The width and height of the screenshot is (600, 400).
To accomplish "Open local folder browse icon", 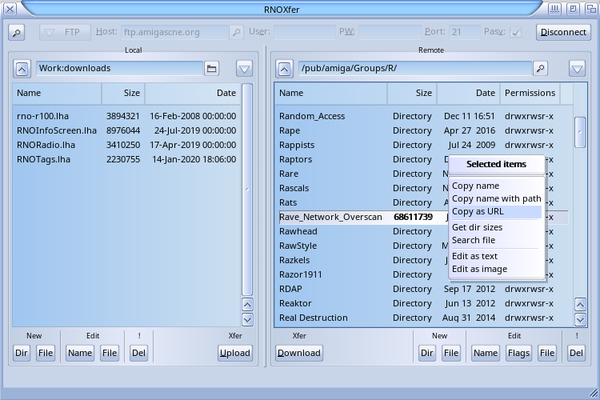I will point(212,69).
